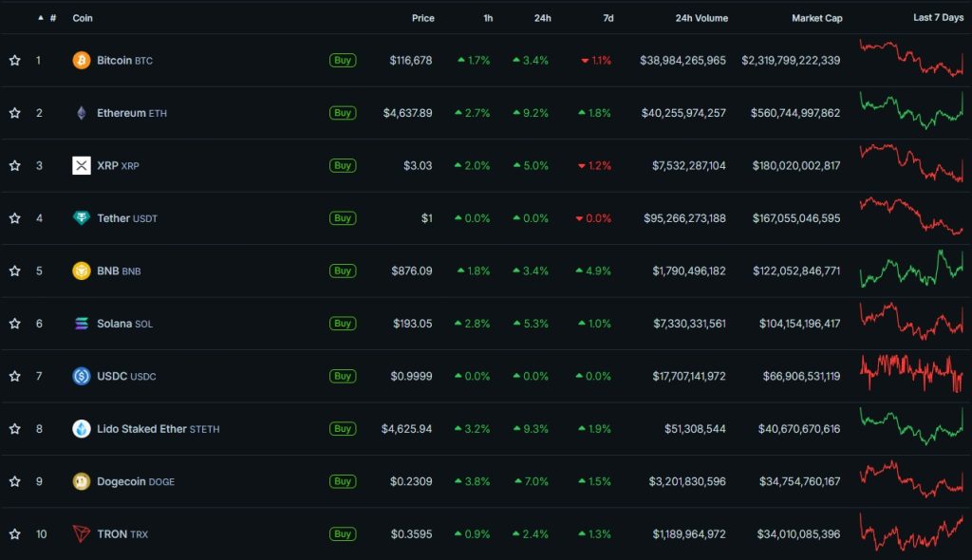Favorite Solana using its star toggle

(14, 323)
